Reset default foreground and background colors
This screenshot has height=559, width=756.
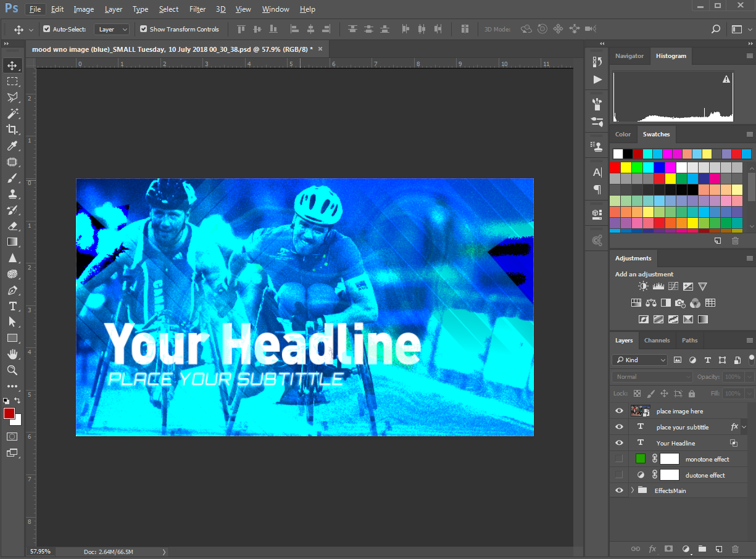coord(6,400)
